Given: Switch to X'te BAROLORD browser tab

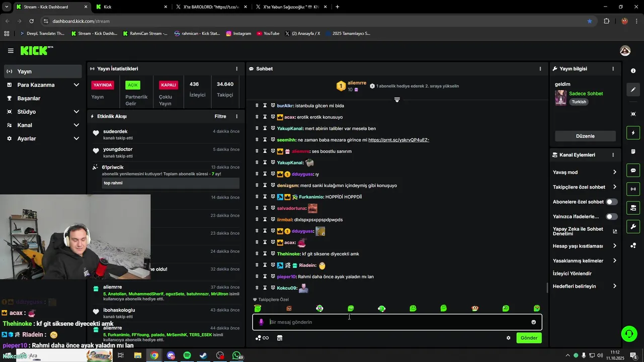Looking at the screenshot, I should (x=211, y=7).
